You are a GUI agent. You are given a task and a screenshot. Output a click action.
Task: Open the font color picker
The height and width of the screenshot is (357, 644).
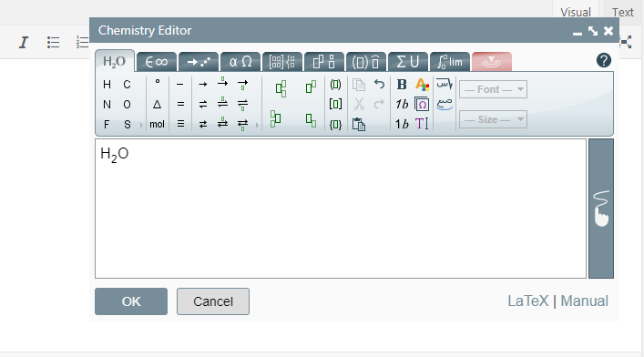[422, 84]
